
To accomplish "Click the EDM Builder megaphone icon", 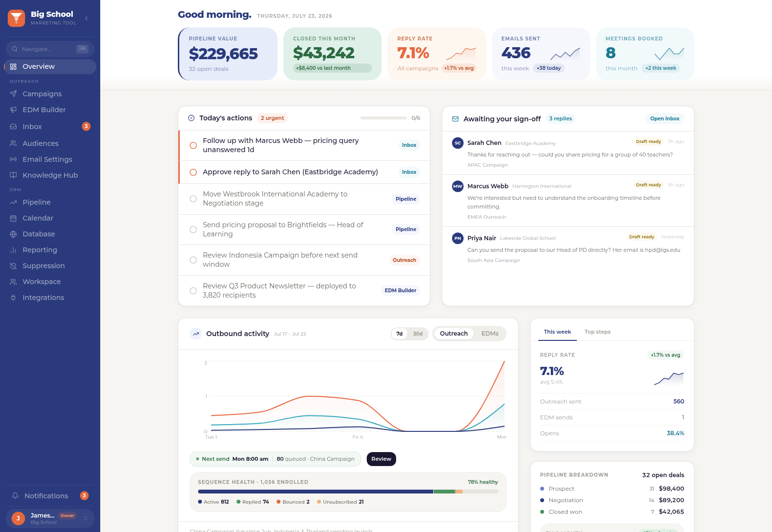I will (13, 110).
